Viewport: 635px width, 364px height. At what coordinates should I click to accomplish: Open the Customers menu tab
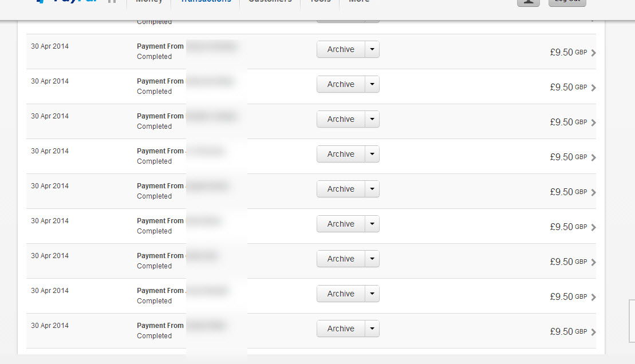pyautogui.click(x=270, y=2)
